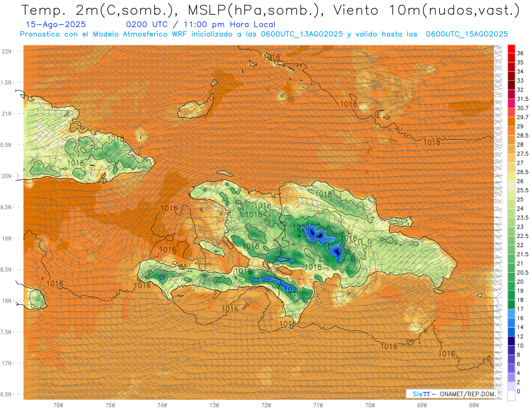The width and height of the screenshot is (532, 411).
Task: Click the "69W" longitude axis label
Action: click(422, 405)
